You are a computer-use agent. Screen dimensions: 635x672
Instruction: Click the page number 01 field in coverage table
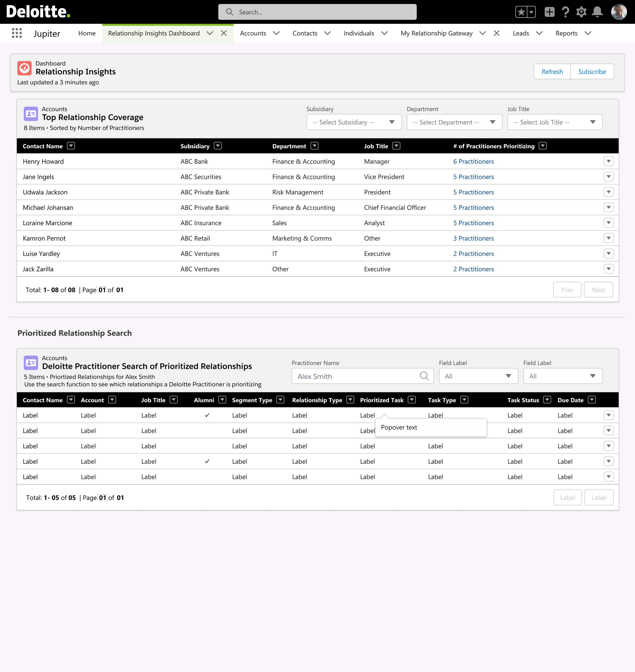click(x=102, y=290)
